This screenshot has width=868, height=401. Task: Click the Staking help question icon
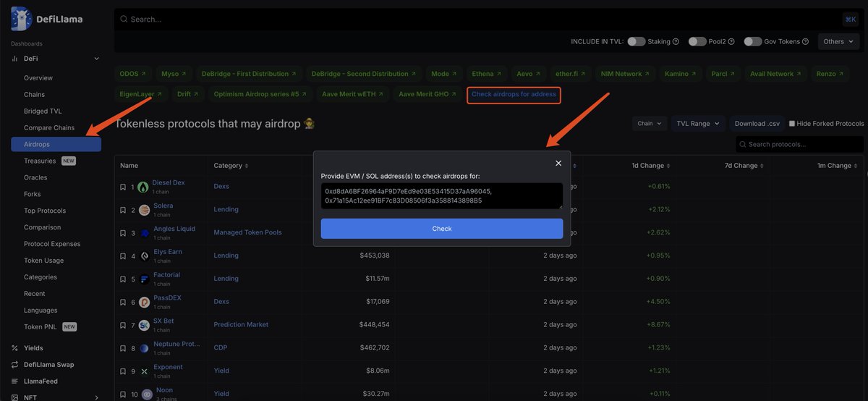coord(676,42)
